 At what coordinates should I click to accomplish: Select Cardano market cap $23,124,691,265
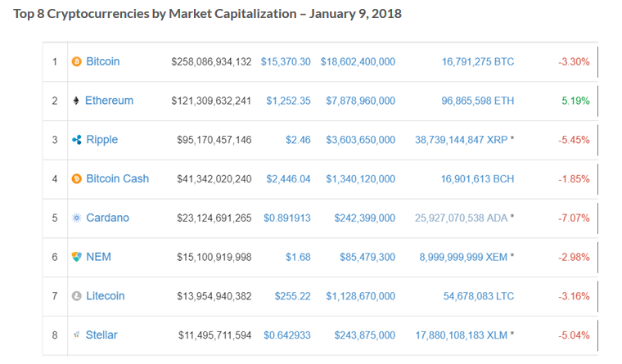[214, 218]
